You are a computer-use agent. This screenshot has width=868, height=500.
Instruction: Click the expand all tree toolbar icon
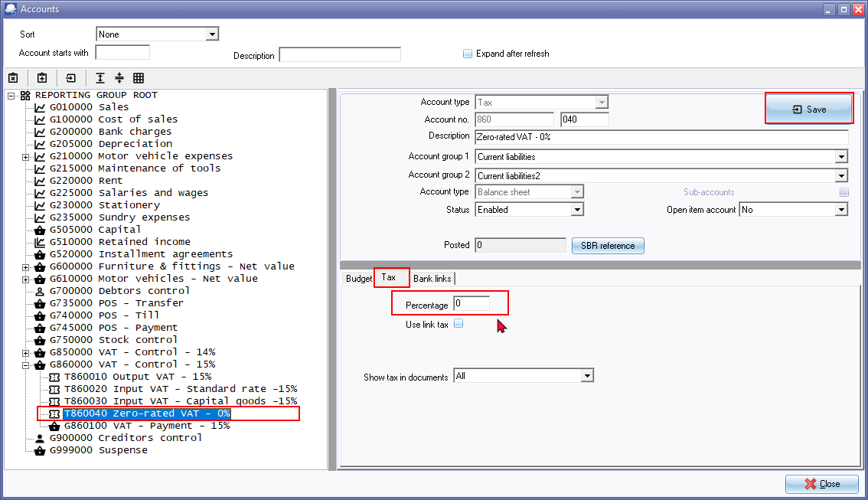100,78
